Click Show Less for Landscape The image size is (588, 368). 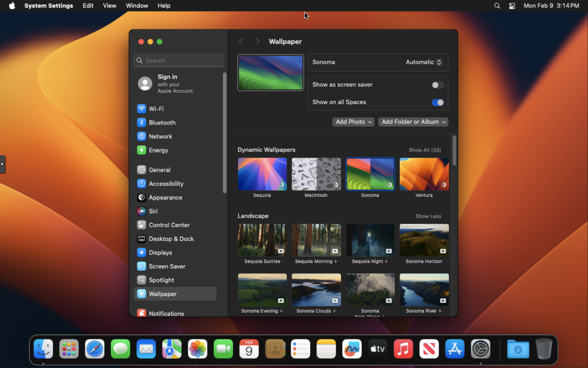click(x=428, y=216)
